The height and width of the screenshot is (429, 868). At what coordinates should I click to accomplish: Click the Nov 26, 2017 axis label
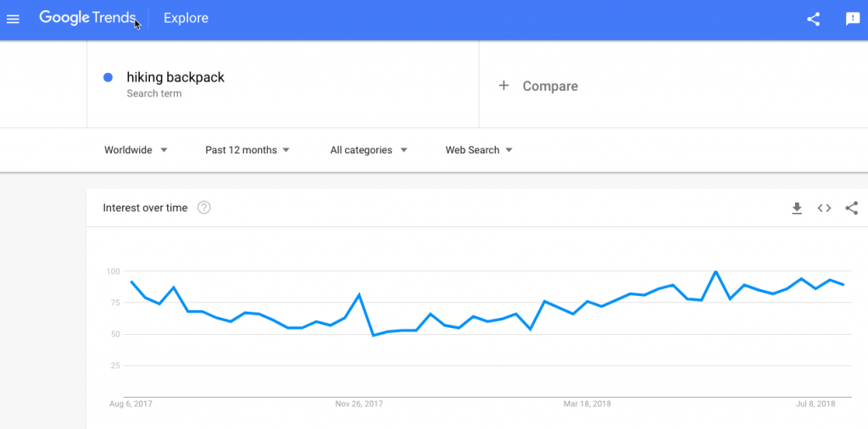(359, 404)
